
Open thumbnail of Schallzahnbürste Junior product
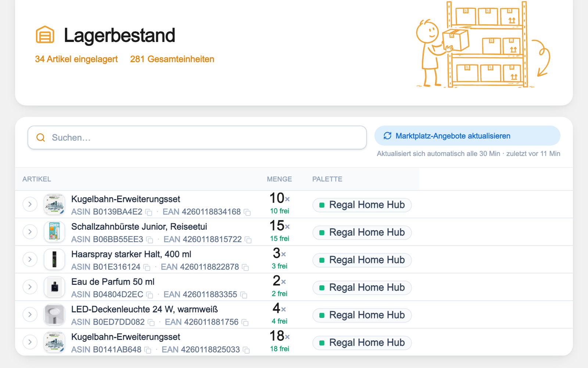(54, 232)
